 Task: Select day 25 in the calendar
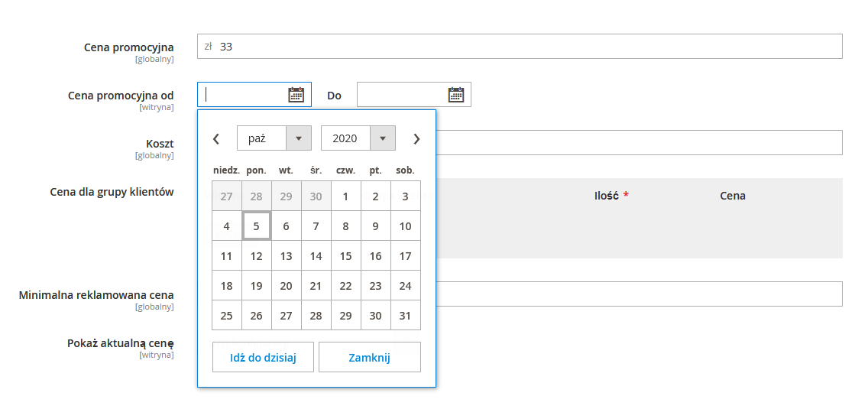tap(226, 315)
